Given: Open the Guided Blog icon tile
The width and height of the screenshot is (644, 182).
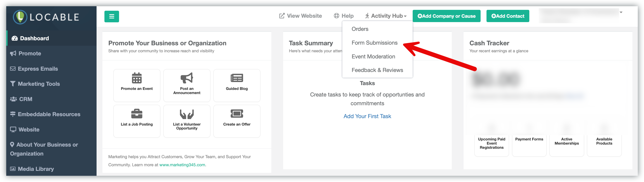Looking at the screenshot, I should pos(237,78).
